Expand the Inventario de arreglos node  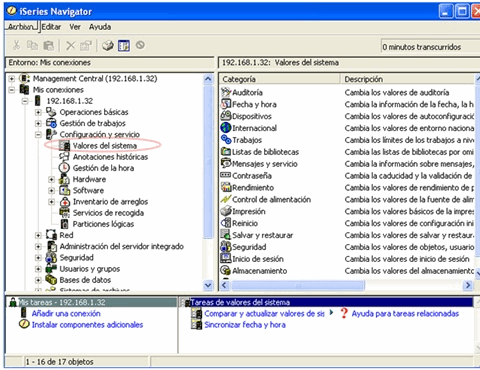(52, 202)
